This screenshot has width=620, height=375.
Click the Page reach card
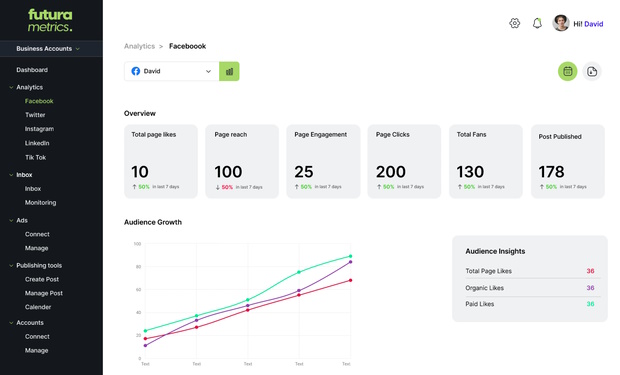(242, 161)
